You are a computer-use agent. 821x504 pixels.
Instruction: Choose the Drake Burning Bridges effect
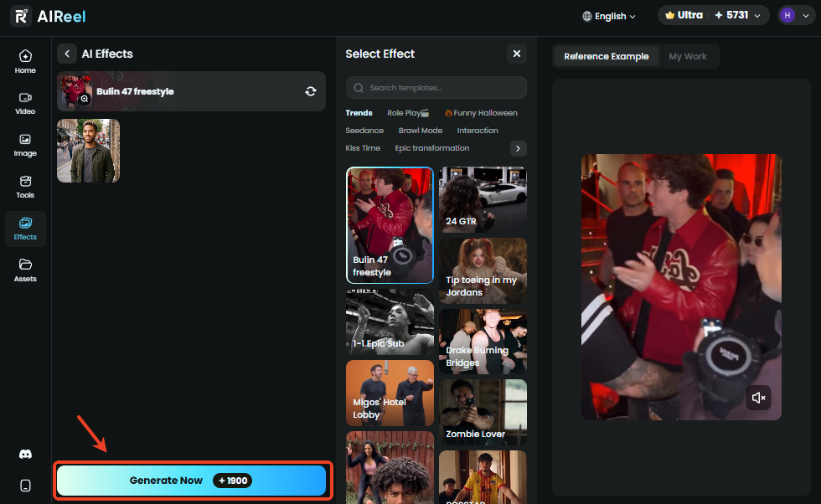(483, 342)
